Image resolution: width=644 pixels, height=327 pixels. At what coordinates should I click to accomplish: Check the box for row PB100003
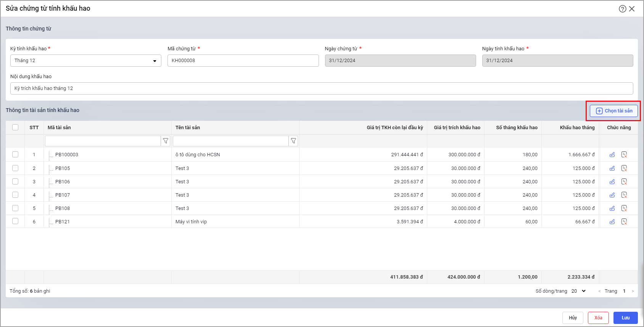tap(15, 154)
